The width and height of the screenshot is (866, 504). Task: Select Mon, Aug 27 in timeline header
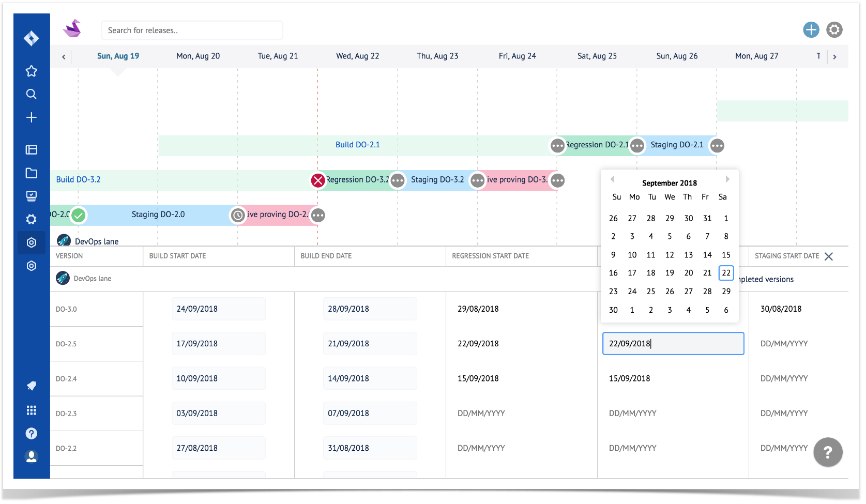757,56
